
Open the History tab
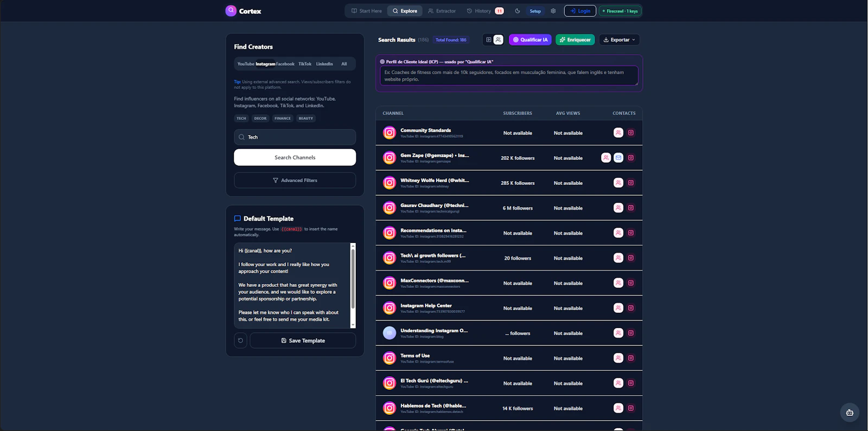click(485, 11)
